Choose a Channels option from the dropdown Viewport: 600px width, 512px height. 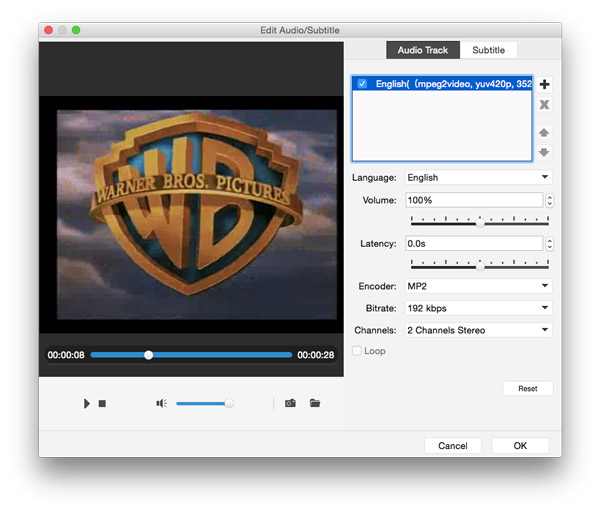coord(479,330)
